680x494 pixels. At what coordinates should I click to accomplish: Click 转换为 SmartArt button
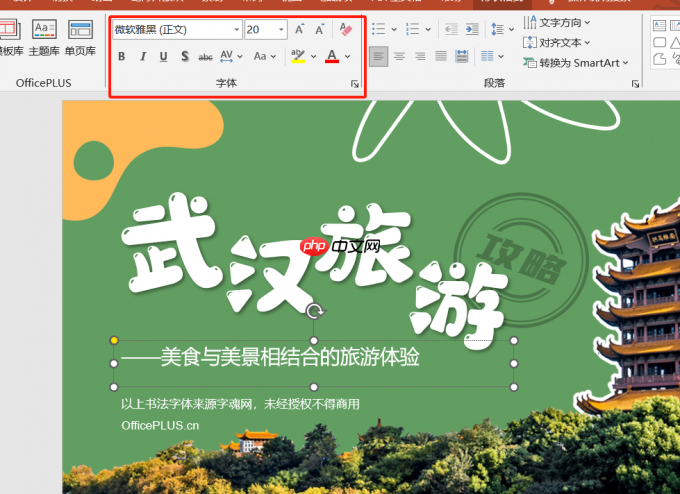pos(575,63)
